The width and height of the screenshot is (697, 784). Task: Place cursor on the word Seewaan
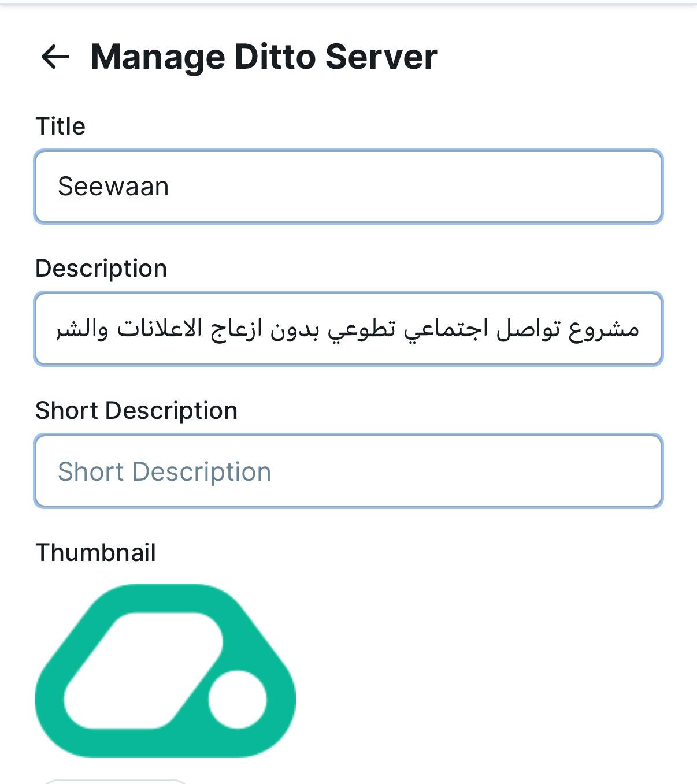pos(113,187)
